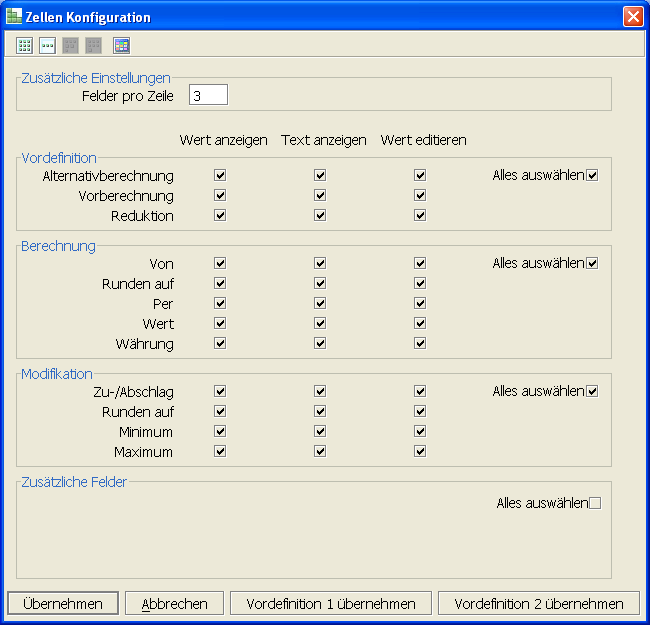The image size is (650, 625).
Task: Close the Zellen Konfiguration dialog
Action: 632,17
